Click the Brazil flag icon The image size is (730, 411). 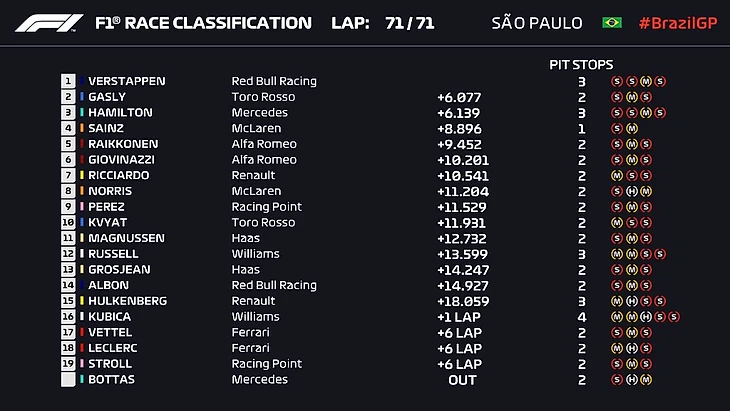pos(612,22)
